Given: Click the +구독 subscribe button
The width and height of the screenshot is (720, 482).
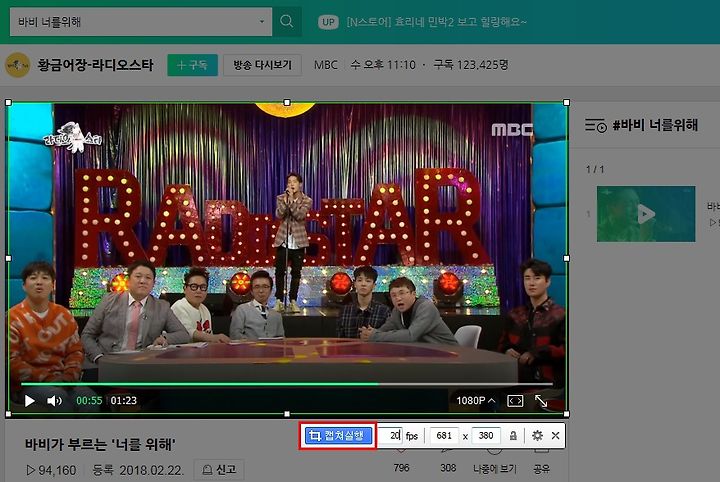Looking at the screenshot, I should 192,65.
